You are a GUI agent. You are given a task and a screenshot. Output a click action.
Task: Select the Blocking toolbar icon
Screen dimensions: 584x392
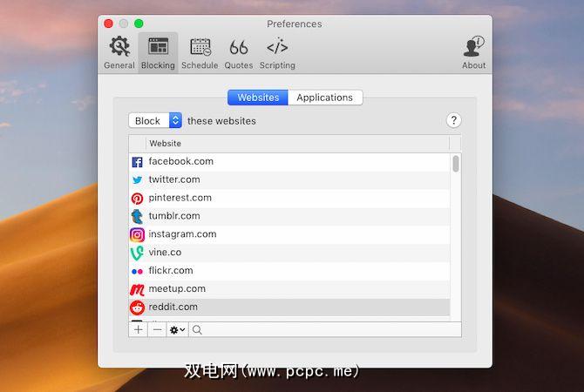coord(158,52)
